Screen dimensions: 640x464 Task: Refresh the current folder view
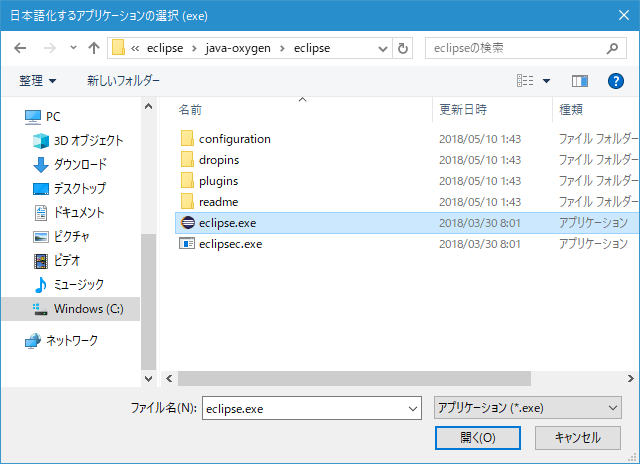402,49
